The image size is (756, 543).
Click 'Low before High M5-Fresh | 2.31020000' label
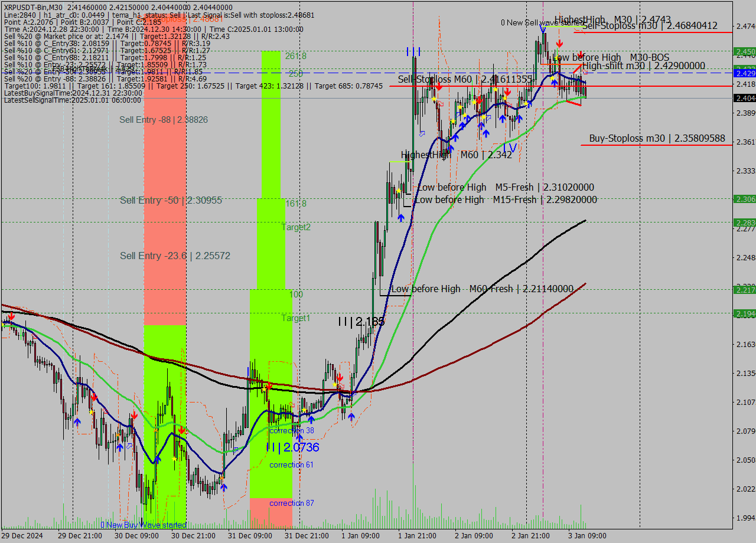506,187
